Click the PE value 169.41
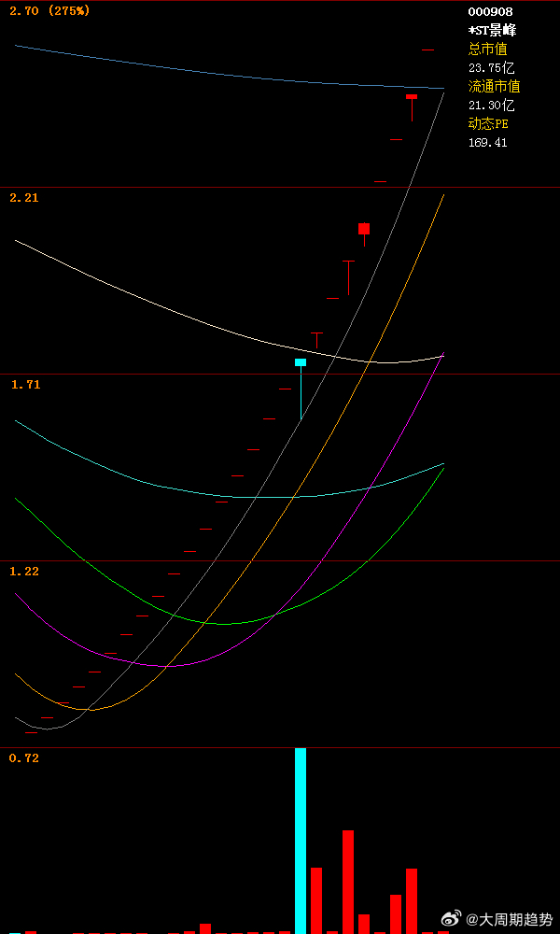 click(487, 142)
